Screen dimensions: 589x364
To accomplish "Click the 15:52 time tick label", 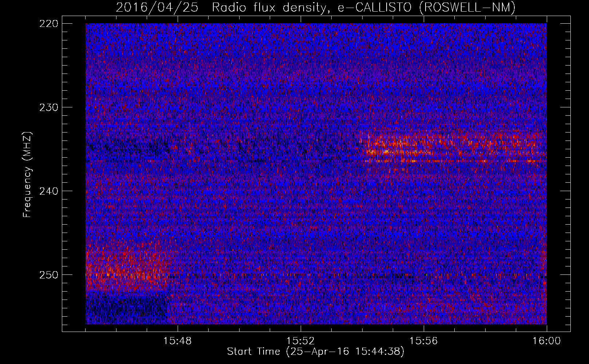I will (301, 341).
